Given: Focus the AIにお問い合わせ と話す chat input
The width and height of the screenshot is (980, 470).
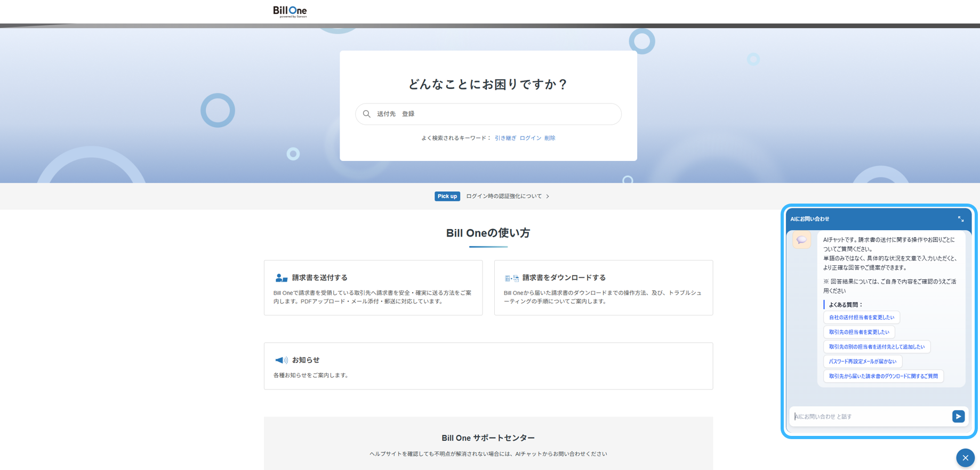Looking at the screenshot, I should (870, 416).
